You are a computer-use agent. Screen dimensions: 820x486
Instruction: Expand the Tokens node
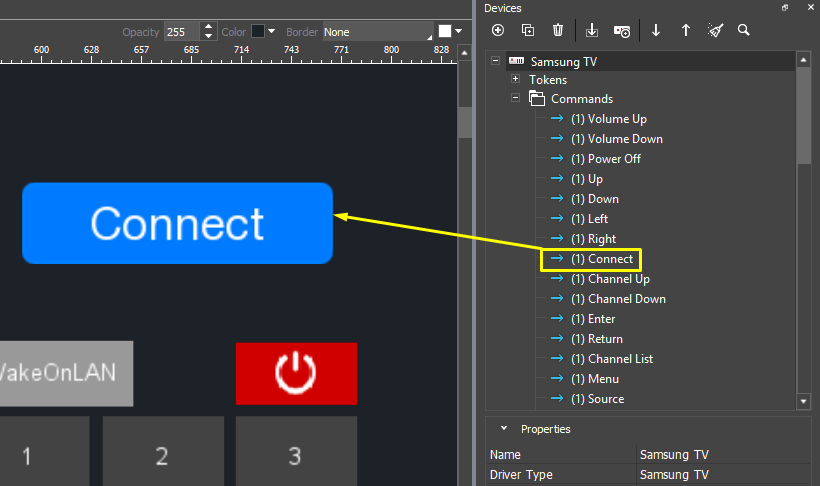pyautogui.click(x=515, y=79)
